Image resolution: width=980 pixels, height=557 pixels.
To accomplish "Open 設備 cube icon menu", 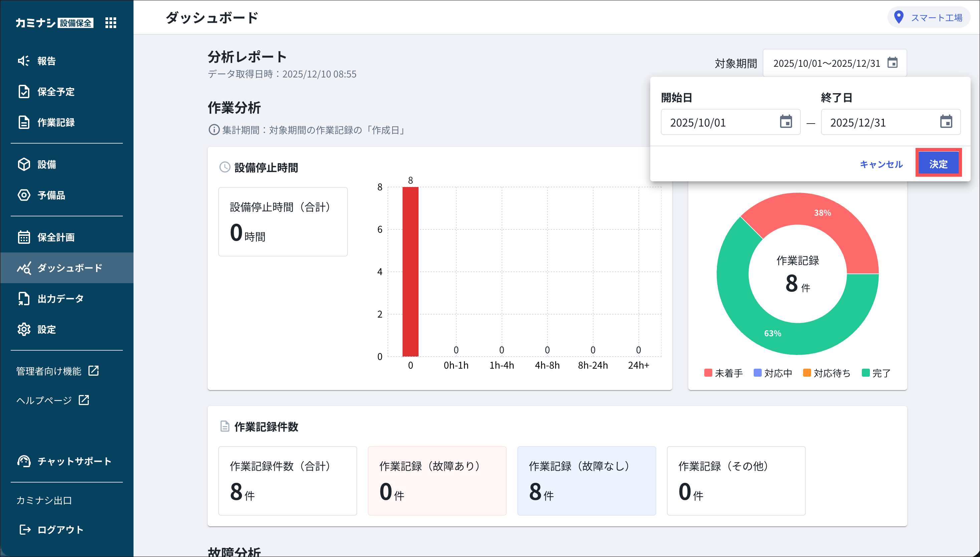I will 24,165.
